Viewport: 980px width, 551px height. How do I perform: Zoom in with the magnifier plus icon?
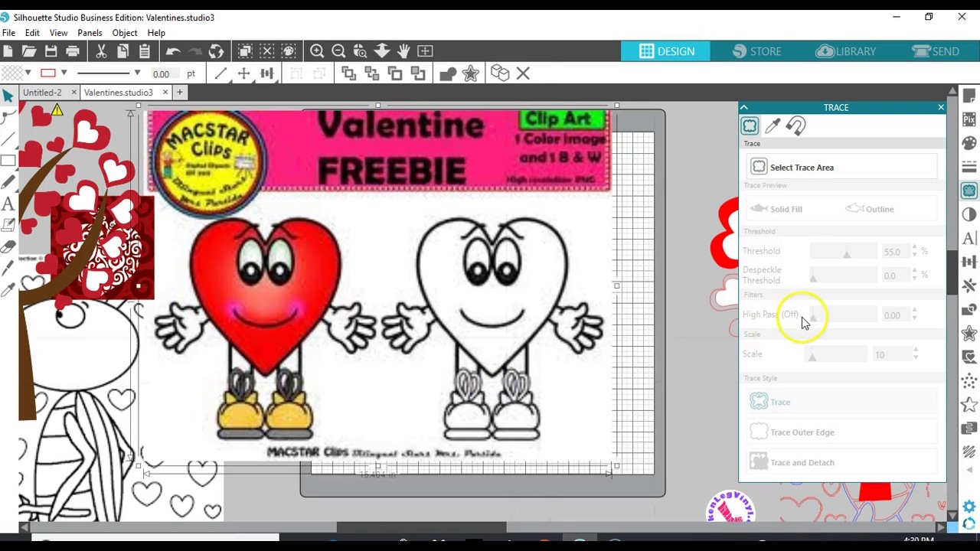tap(317, 51)
